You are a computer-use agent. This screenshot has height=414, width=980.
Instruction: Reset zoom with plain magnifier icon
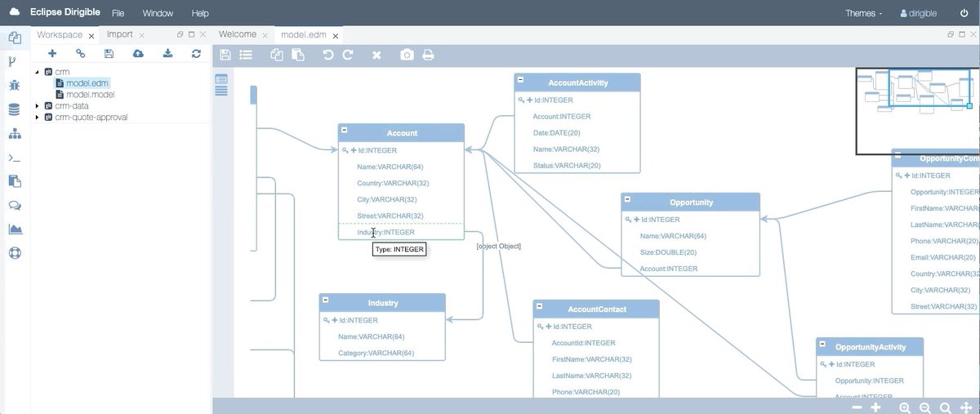coord(945,407)
